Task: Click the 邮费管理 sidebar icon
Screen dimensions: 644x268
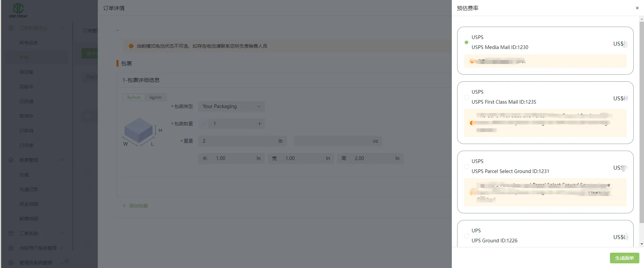Action: pyautogui.click(x=11, y=160)
